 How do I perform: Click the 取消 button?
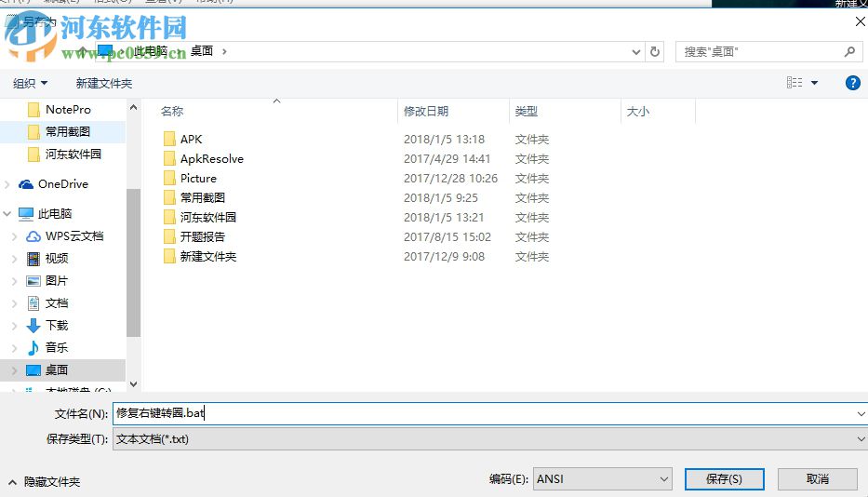[817, 479]
